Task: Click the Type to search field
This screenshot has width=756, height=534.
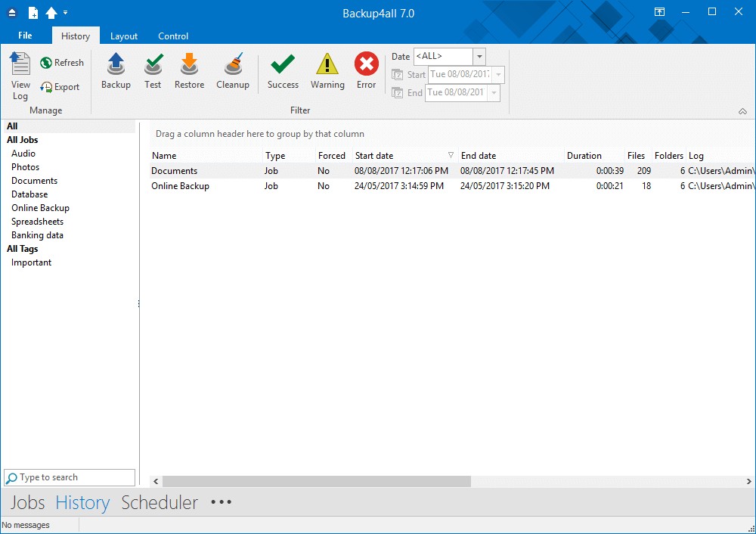Action: click(70, 477)
